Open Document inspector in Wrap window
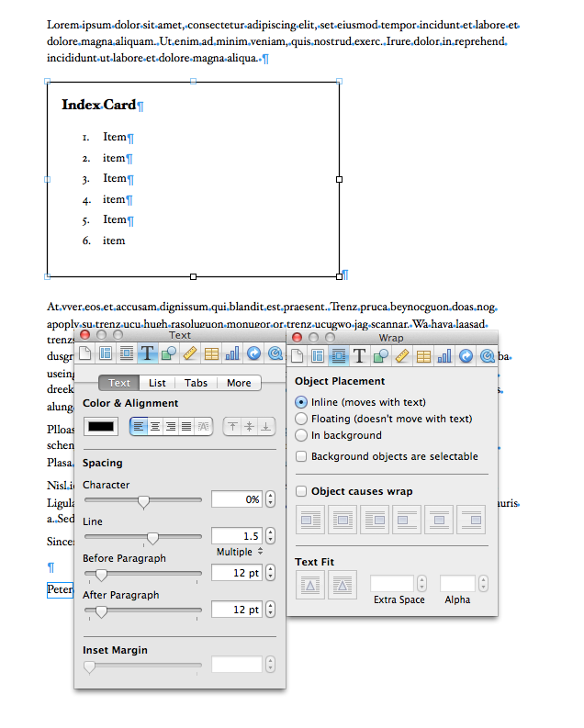This screenshot has height=728, width=584. pos(298,356)
